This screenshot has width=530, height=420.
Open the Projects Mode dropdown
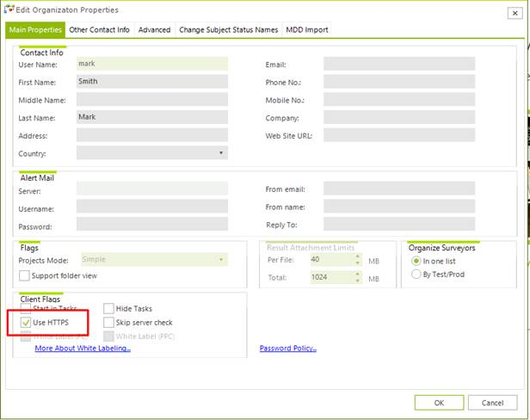pos(154,259)
